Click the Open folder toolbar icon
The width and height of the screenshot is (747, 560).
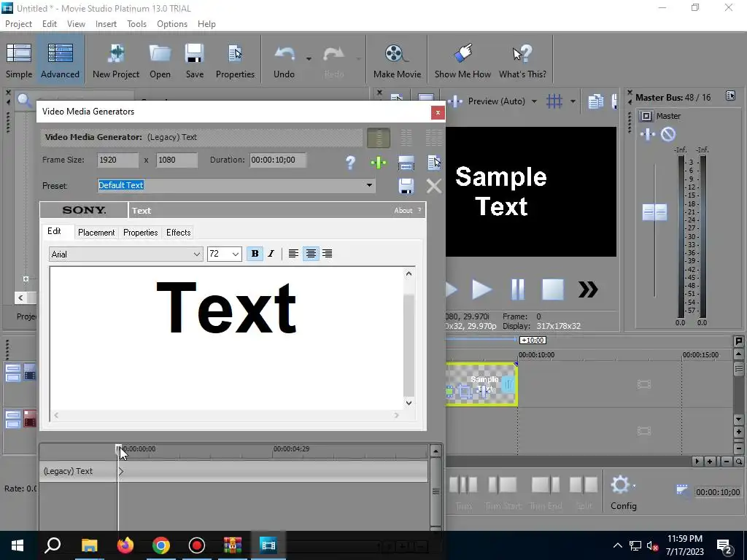click(x=160, y=60)
